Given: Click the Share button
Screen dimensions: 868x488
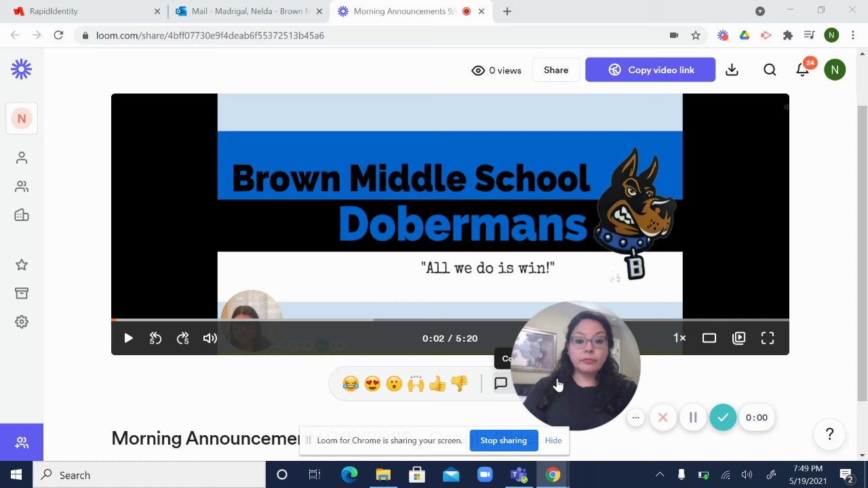Looking at the screenshot, I should click(x=556, y=70).
